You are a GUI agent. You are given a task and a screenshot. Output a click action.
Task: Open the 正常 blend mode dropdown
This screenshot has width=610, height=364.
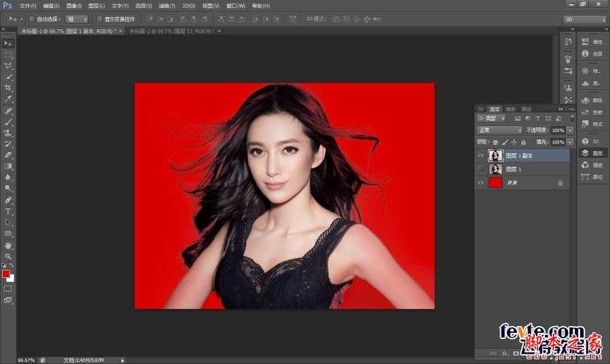pyautogui.click(x=499, y=130)
